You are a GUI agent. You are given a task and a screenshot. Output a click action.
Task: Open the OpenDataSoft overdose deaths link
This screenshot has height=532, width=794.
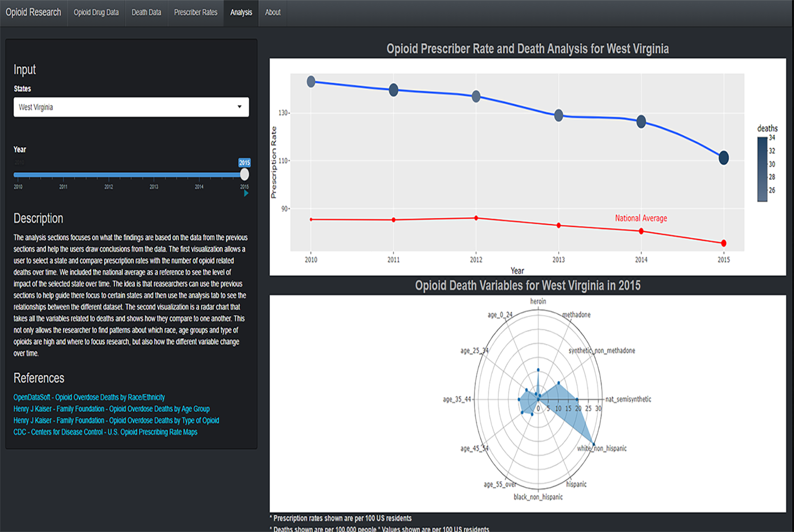(89, 397)
